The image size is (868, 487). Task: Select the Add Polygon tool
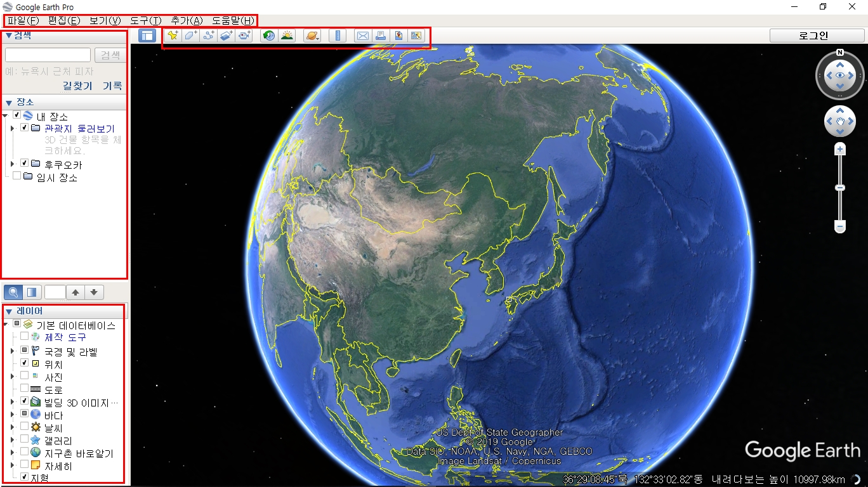pyautogui.click(x=190, y=36)
